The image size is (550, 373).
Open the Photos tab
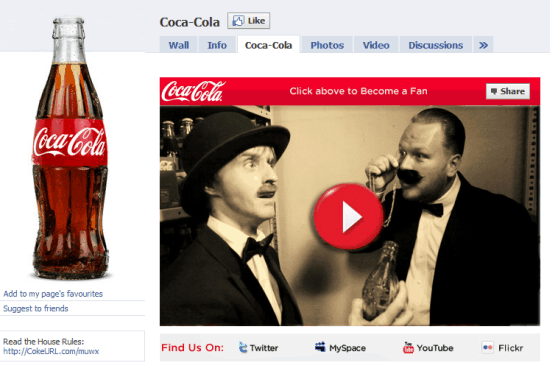coord(327,45)
